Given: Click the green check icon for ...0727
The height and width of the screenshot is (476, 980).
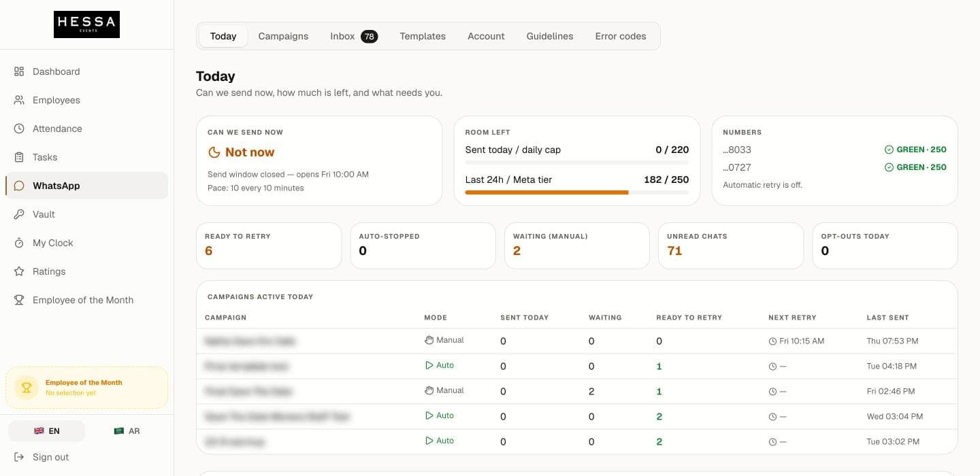Looking at the screenshot, I should (889, 167).
